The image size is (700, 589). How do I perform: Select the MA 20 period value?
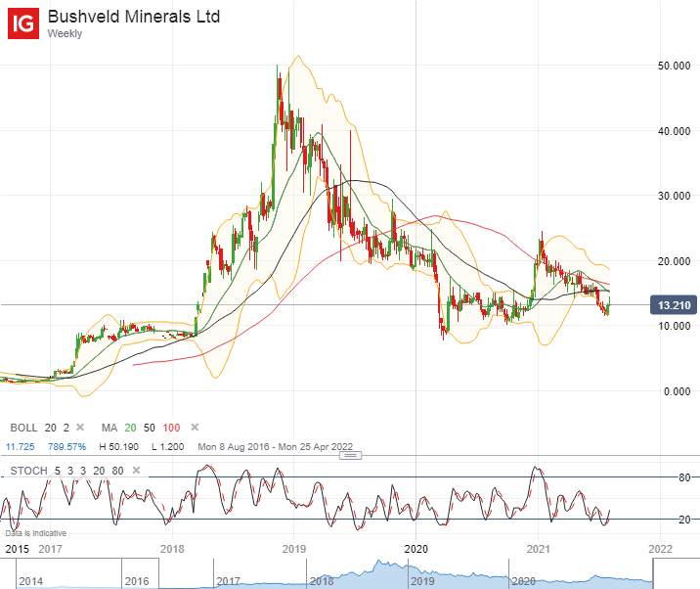[130, 428]
